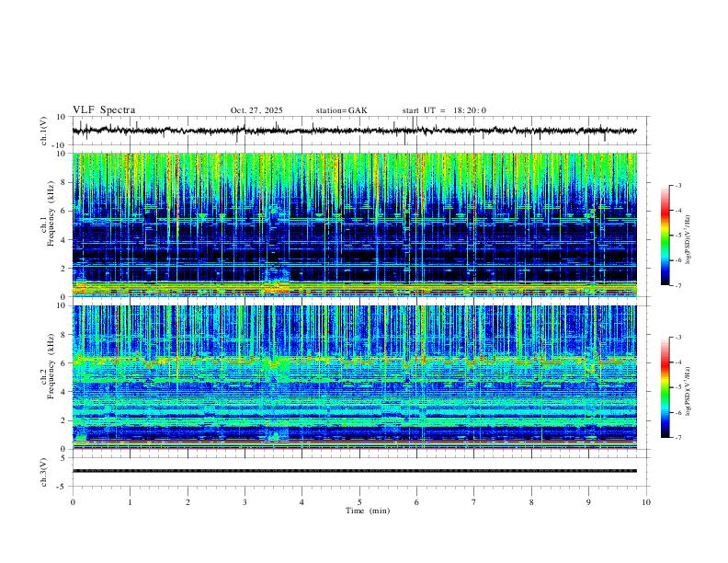The width and height of the screenshot is (728, 563).
Task: Click the "-3" value on ch.2 color bar
Action: pyautogui.click(x=677, y=338)
